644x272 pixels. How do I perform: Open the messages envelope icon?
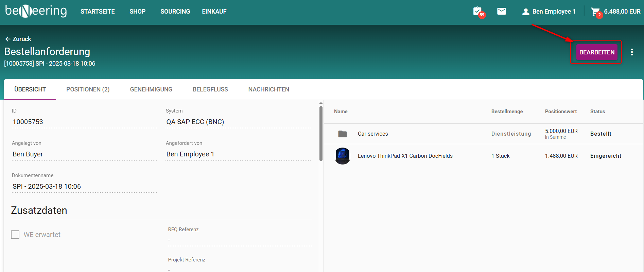[x=502, y=11]
